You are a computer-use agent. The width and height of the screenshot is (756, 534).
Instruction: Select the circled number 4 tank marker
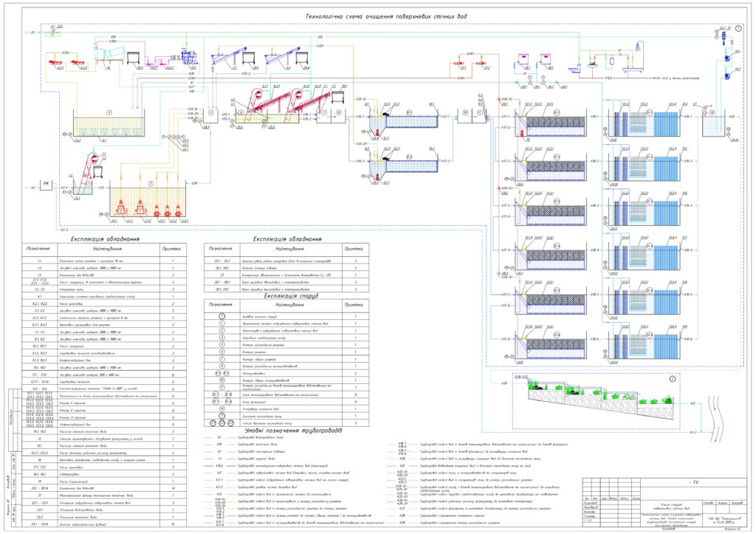pyautogui.click(x=109, y=112)
